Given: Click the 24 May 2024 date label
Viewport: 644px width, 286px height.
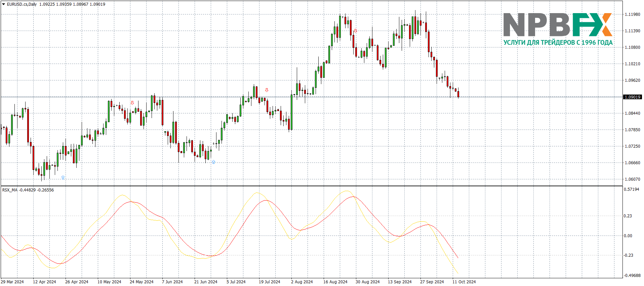Looking at the screenshot, I should click(x=142, y=282).
